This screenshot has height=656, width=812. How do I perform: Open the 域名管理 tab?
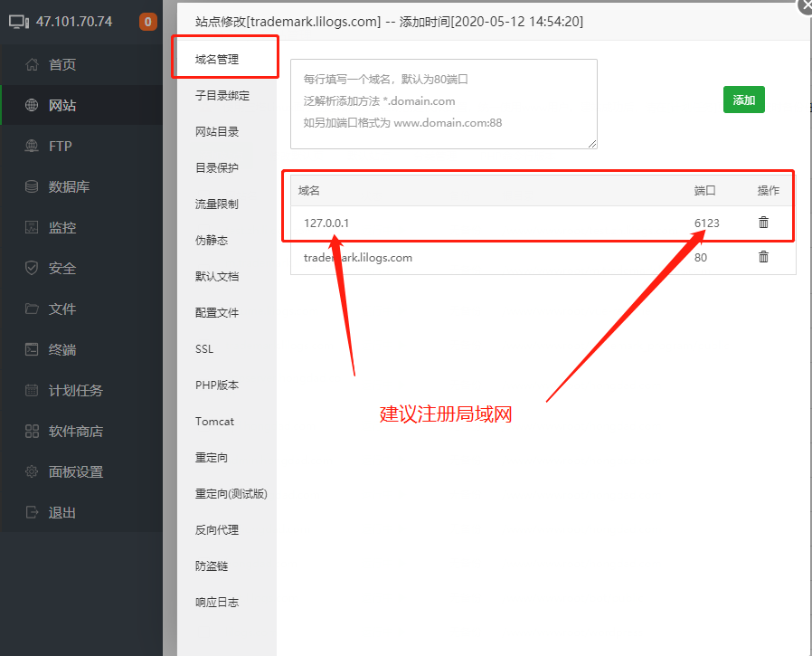coord(217,60)
